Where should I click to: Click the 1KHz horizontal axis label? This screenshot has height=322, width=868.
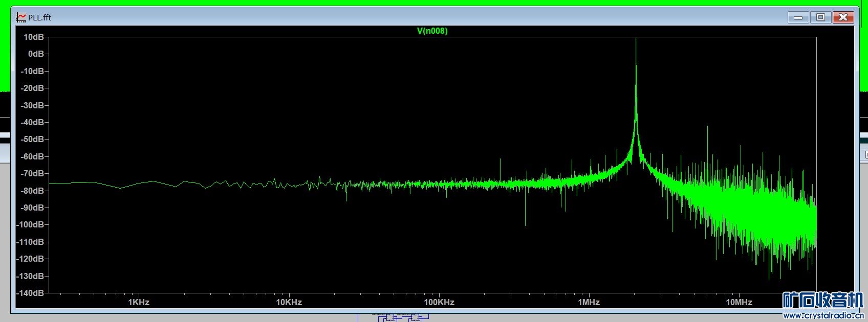(x=139, y=302)
